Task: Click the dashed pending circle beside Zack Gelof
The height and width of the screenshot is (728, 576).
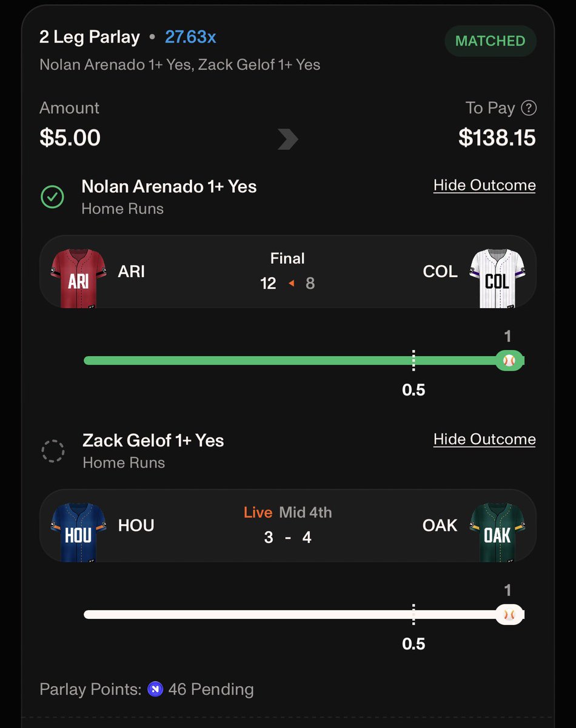Action: click(52, 451)
